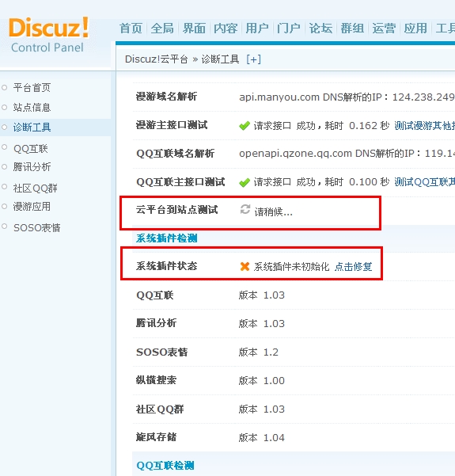The image size is (455, 476).
Task: Click 版本 1.04 for 旋风存储
Action: (261, 438)
